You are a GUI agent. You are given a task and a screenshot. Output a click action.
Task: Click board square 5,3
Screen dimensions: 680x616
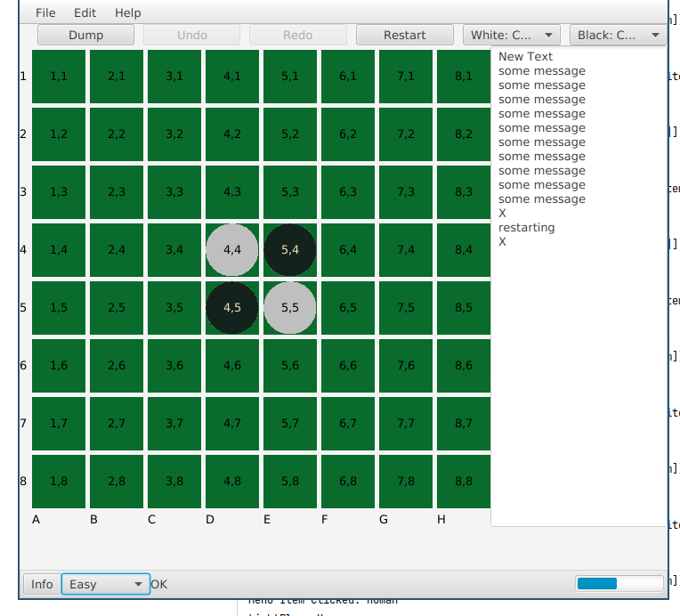coord(290,191)
